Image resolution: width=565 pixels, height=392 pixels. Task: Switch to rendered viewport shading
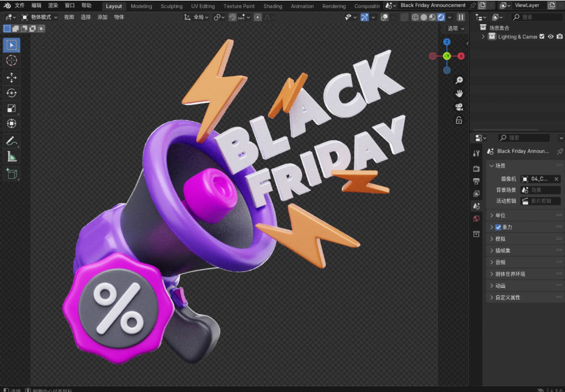tap(441, 17)
